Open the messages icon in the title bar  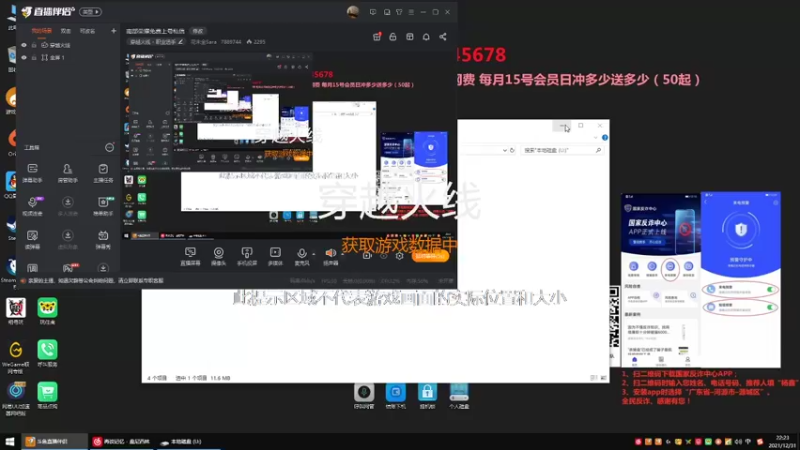coord(373,12)
